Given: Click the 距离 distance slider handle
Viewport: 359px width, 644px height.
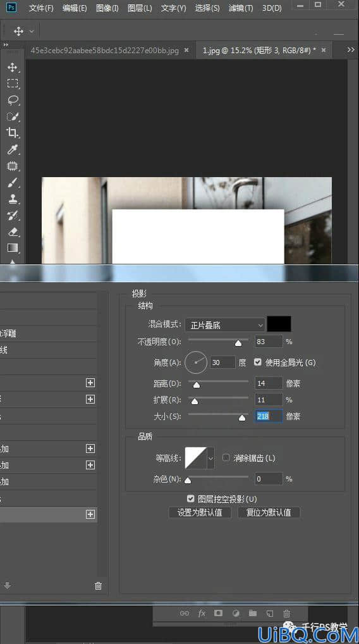Looking at the screenshot, I should pos(197,385).
